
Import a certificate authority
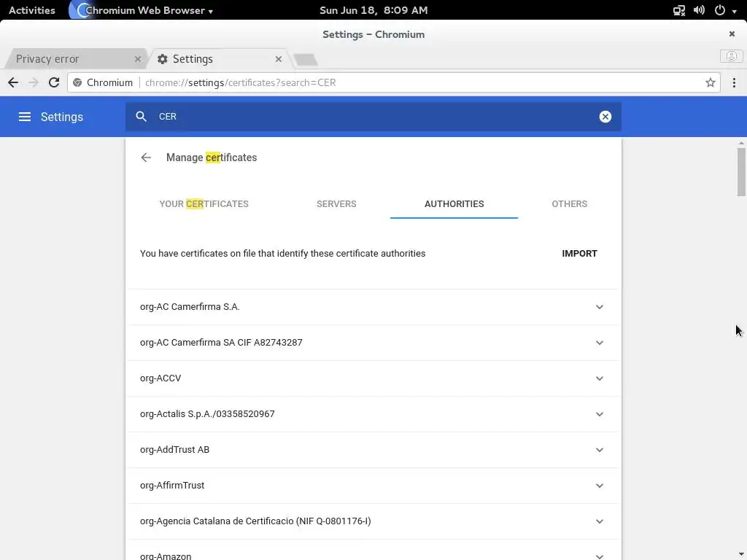(579, 253)
